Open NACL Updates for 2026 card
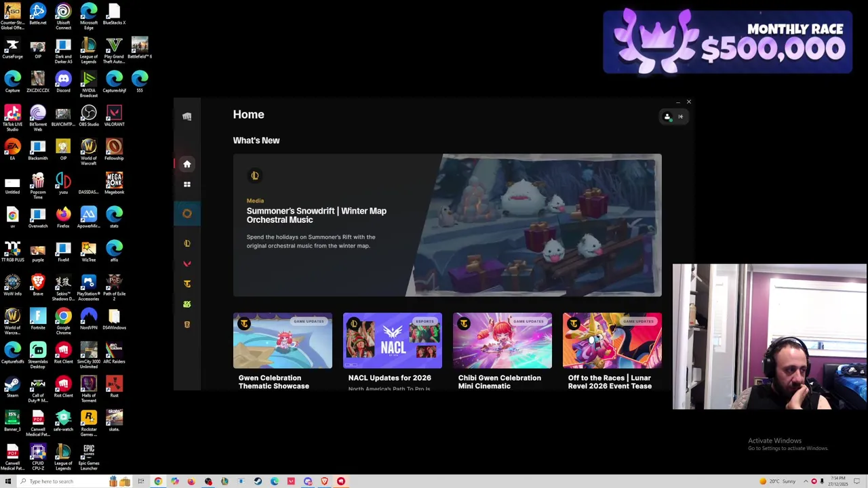The image size is (868, 488). pos(393,352)
